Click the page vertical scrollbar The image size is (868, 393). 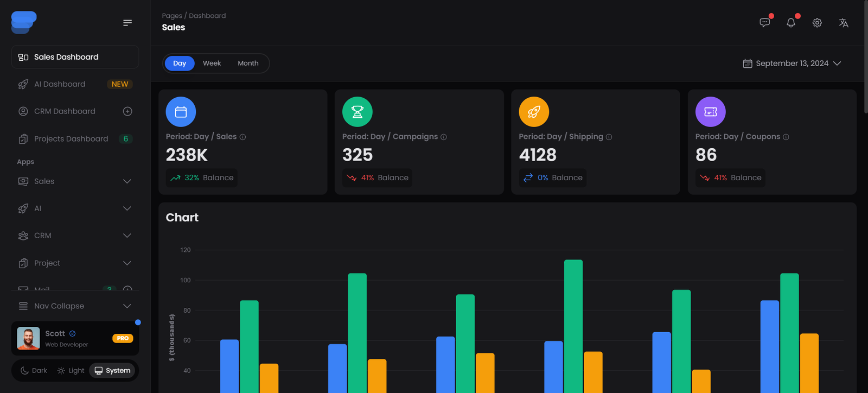(x=865, y=57)
